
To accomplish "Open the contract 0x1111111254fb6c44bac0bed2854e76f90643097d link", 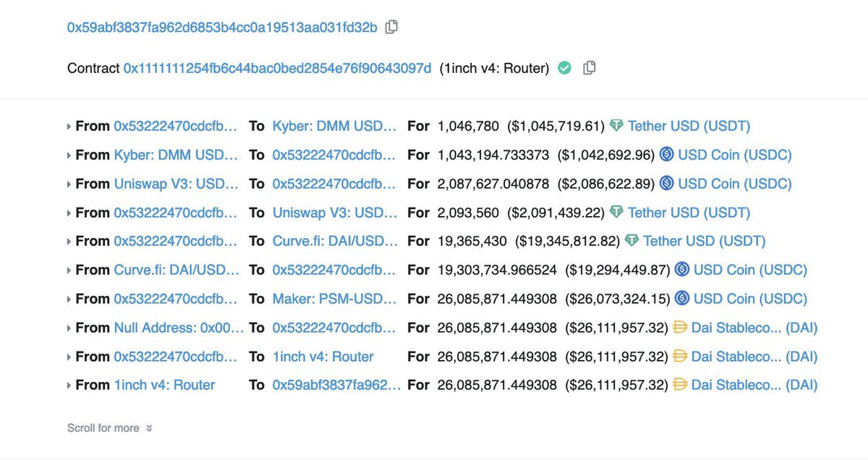I will pyautogui.click(x=277, y=68).
